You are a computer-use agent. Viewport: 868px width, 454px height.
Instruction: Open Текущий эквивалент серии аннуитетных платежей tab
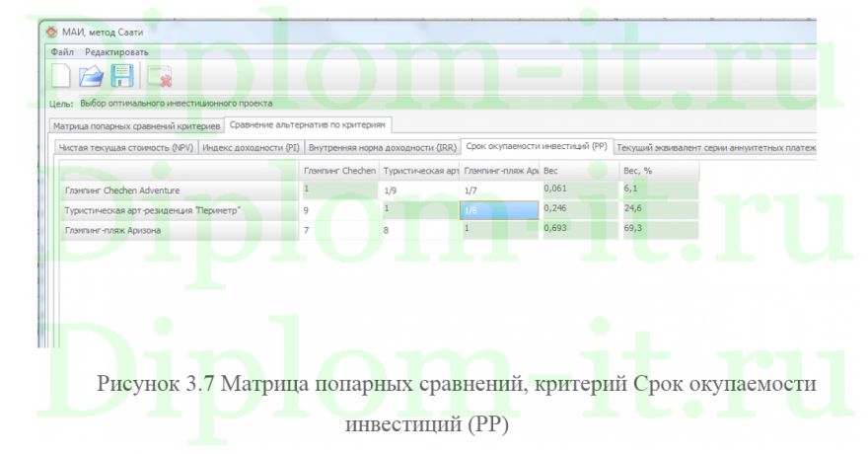[716, 148]
